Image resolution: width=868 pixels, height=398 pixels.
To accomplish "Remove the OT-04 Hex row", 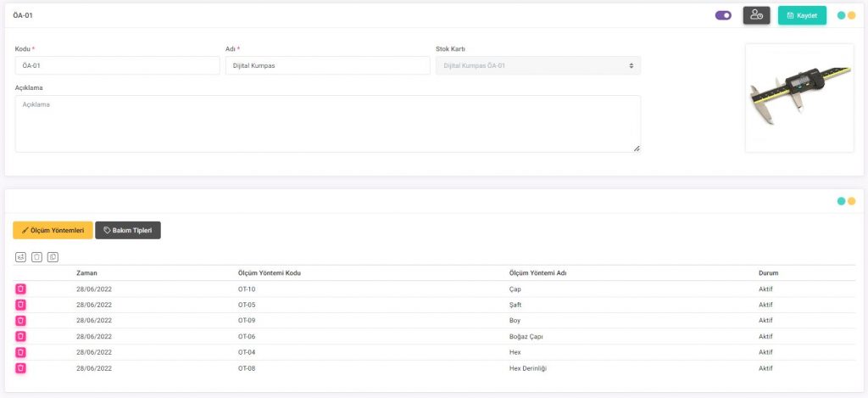I will point(20,352).
